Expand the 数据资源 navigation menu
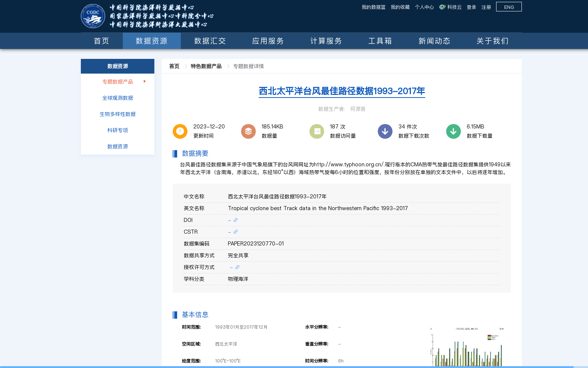Viewport: 588px width, 368px height. (151, 41)
